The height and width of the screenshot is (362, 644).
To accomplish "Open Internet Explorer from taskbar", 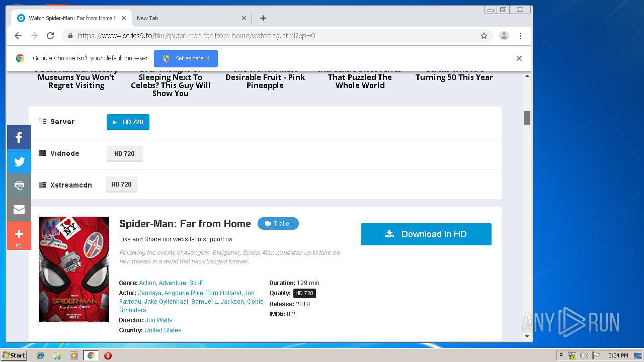I will [x=40, y=355].
